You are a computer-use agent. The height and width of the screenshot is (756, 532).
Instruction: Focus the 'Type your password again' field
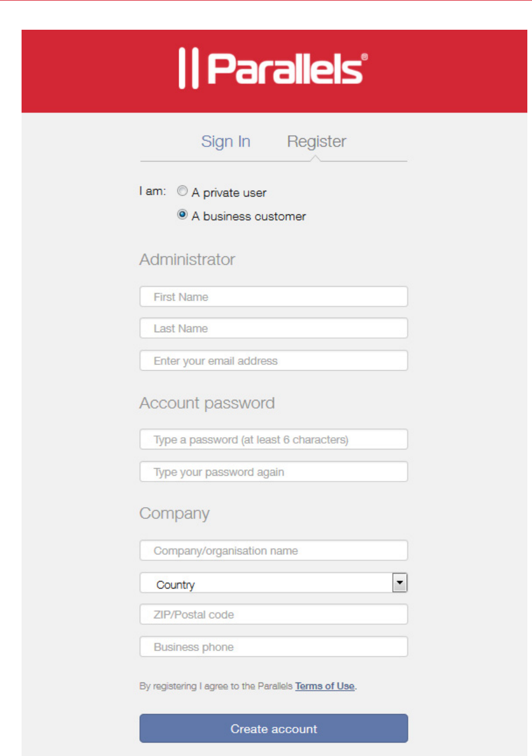click(273, 472)
